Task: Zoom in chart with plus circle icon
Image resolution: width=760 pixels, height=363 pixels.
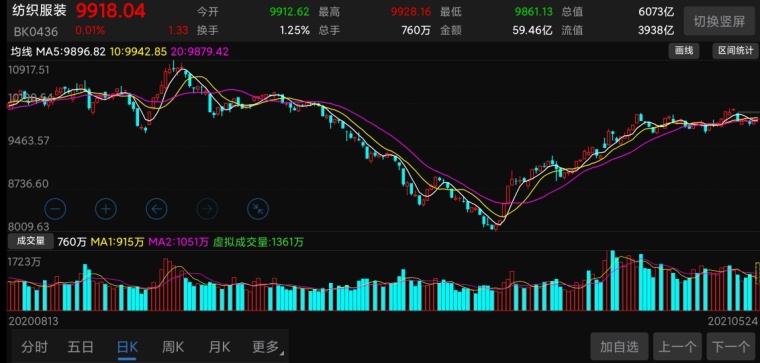Action: (106, 209)
